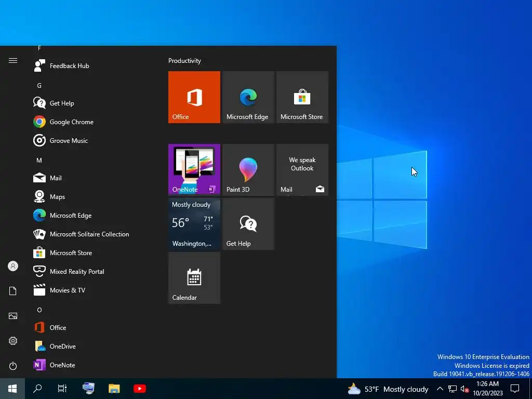Open the Washington weather tile

pos(194,224)
